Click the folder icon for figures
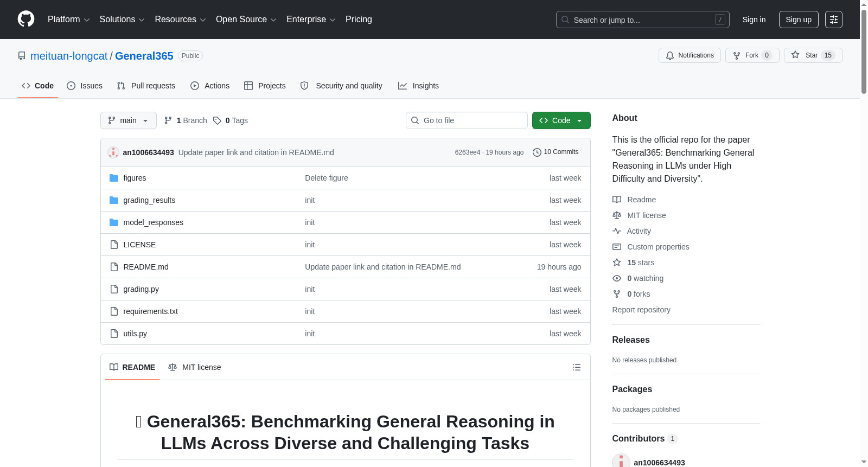This screenshot has height=467, width=868. (114, 178)
